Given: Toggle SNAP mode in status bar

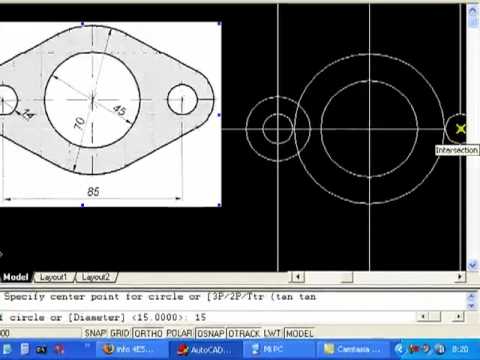Looking at the screenshot, I should [x=95, y=333].
